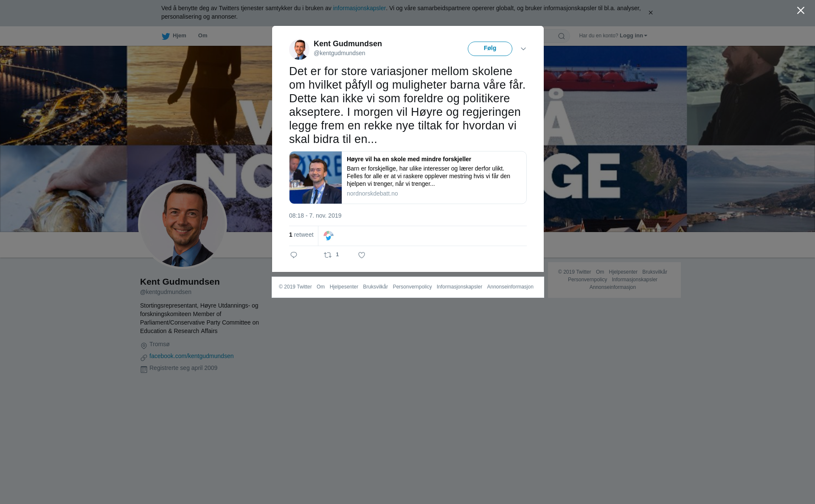Open the Logg inn dropdown
The width and height of the screenshot is (815, 504).
point(633,36)
